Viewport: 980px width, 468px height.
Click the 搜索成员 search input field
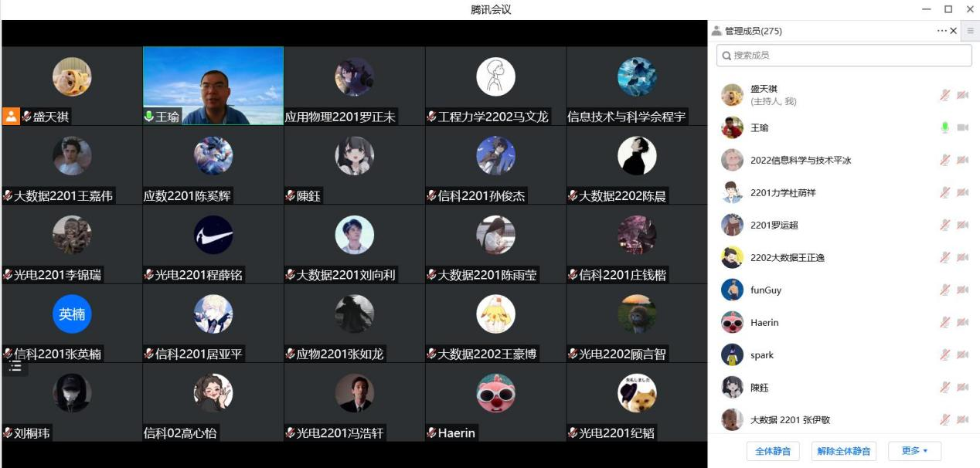(x=844, y=56)
